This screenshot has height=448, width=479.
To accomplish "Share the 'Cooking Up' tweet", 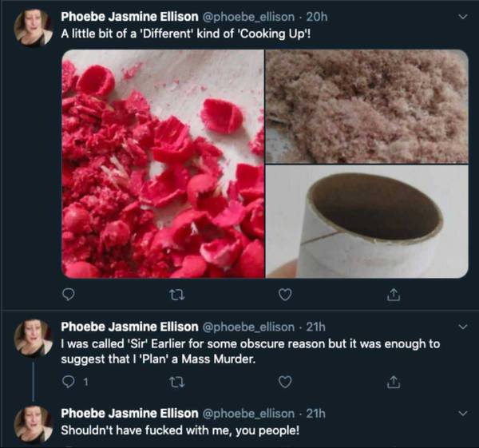I will [x=392, y=295].
